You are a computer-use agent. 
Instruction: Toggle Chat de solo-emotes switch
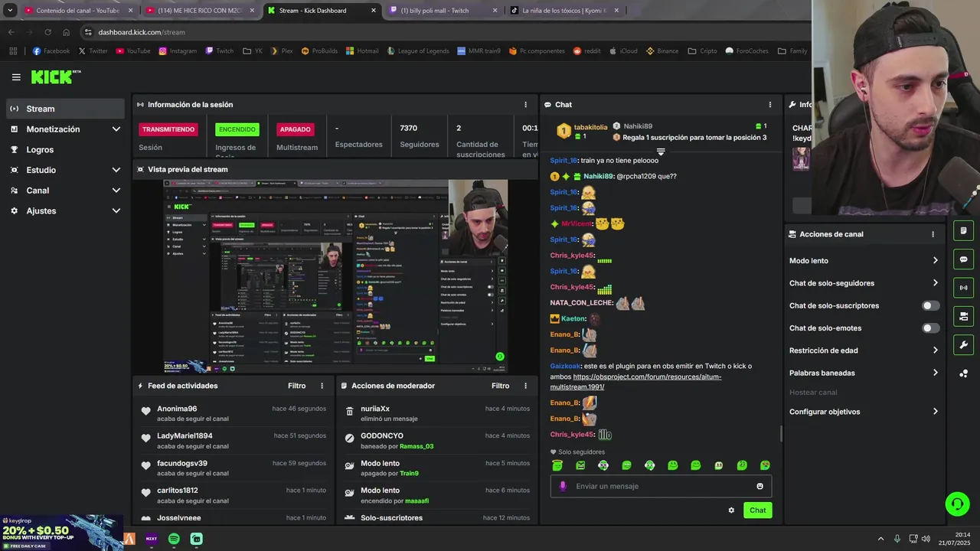point(930,328)
